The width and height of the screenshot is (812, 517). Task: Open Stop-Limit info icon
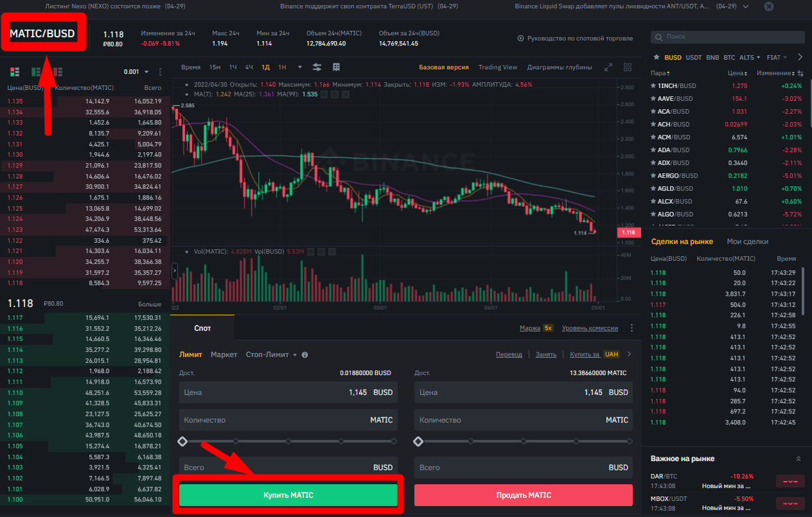(304, 355)
